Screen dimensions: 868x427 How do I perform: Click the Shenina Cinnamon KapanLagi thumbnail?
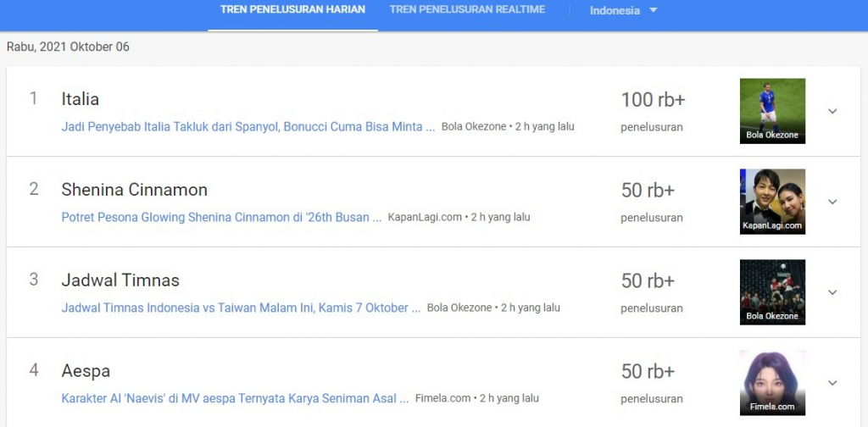pos(772,202)
